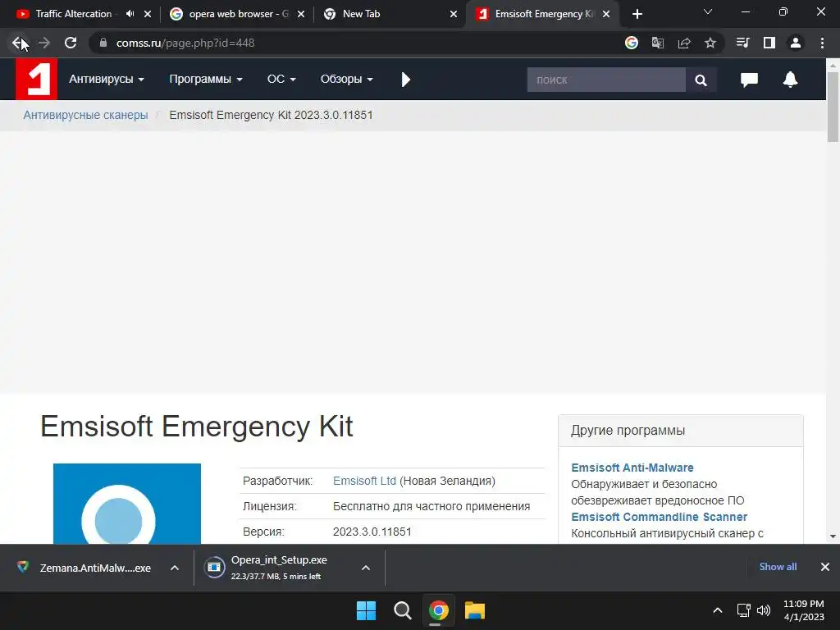This screenshot has height=630, width=840.
Task: Click the Google icon in address bar
Action: tap(632, 43)
